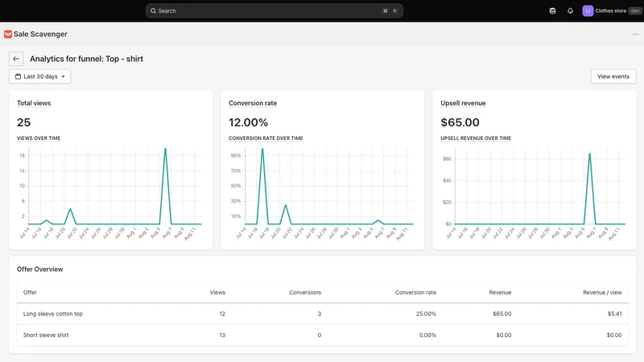Click the peak of the views chart
This screenshot has width=644, height=362.
click(165, 150)
